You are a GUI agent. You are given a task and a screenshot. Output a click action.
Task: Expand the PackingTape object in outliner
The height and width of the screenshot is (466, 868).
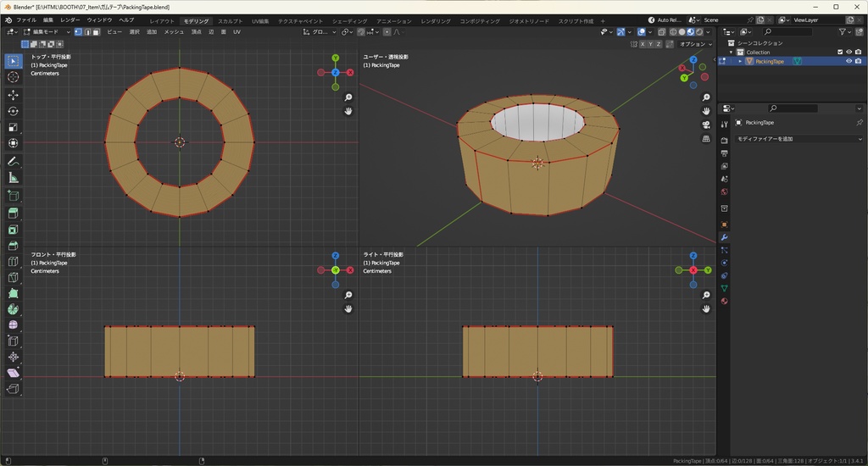coord(740,61)
